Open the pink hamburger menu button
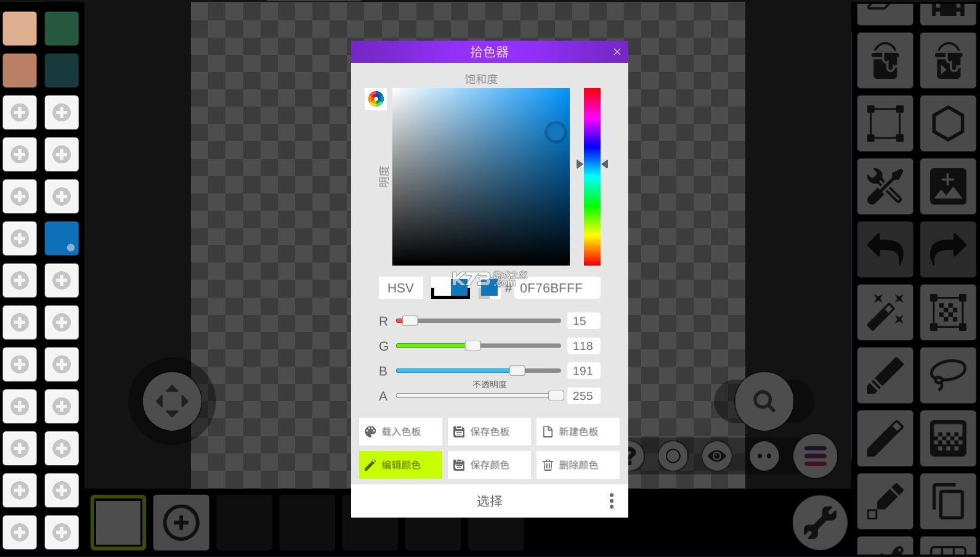 [x=815, y=456]
